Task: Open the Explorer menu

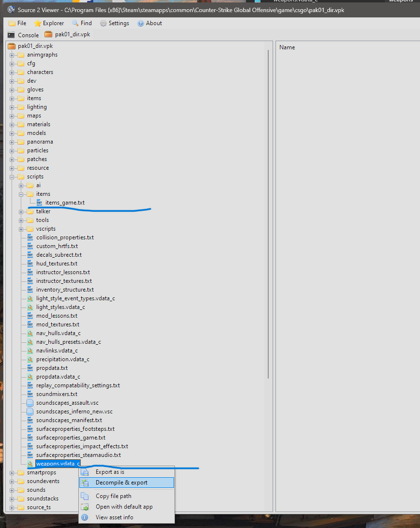Action: (49, 23)
